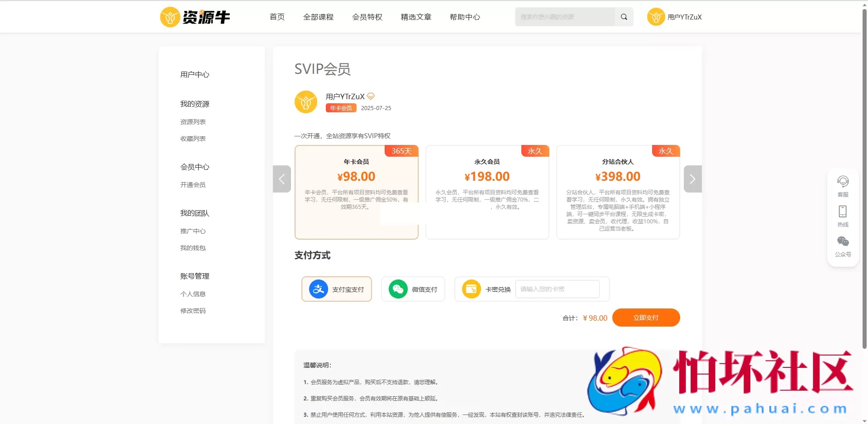
Task: Click the 资源牛 site logo
Action: (195, 17)
